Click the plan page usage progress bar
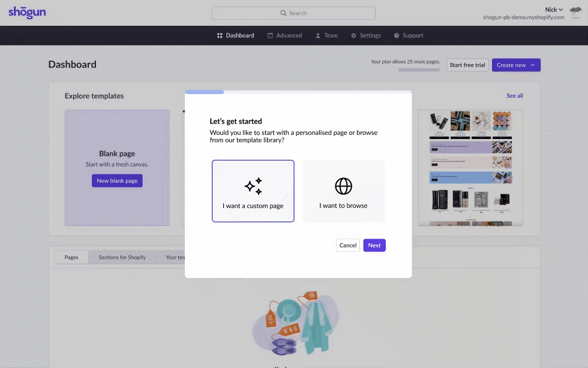Viewport: 588px width, 368px height. point(419,70)
